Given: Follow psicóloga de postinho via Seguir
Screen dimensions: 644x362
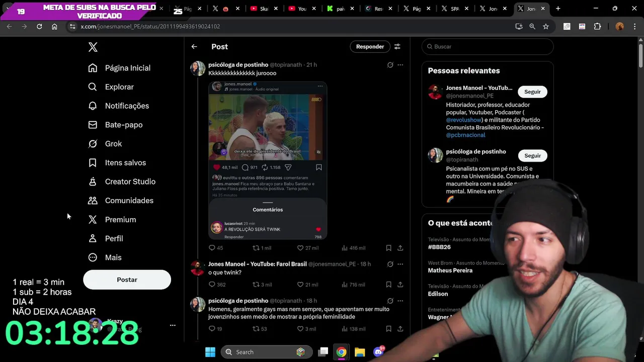Looking at the screenshot, I should [532, 156].
